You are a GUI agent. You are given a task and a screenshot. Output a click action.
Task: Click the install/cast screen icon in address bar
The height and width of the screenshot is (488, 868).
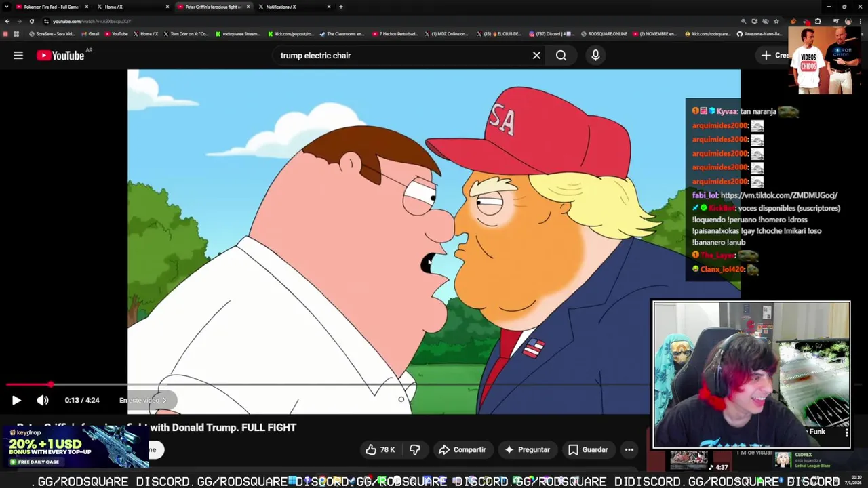pos(754,21)
